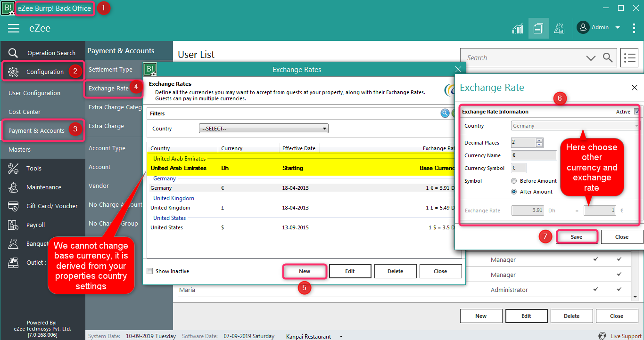Open User Configuration menu item
This screenshot has width=644, height=340.
click(34, 93)
